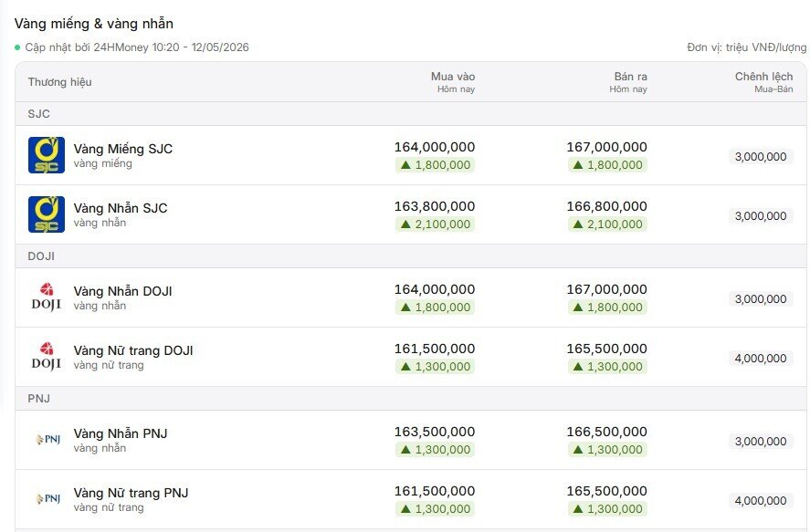
Task: Click Vàng Miếng SJC spread badge 3,000,000
Action: pyautogui.click(x=761, y=157)
